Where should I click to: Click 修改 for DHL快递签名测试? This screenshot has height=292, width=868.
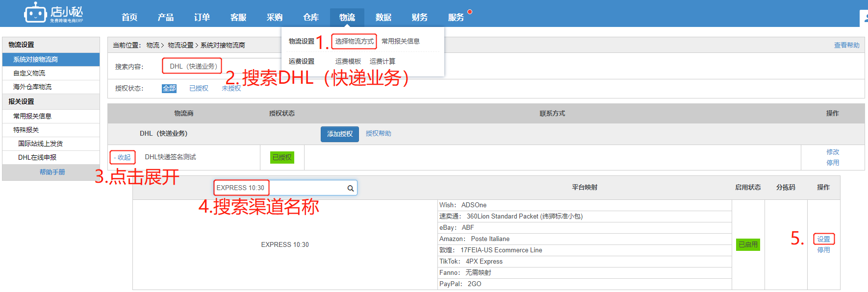833,152
